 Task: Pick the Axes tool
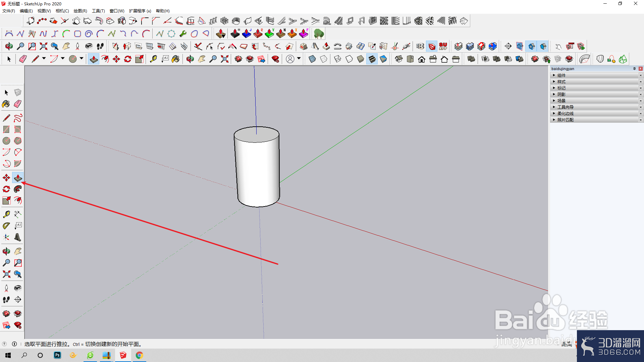click(x=6, y=237)
